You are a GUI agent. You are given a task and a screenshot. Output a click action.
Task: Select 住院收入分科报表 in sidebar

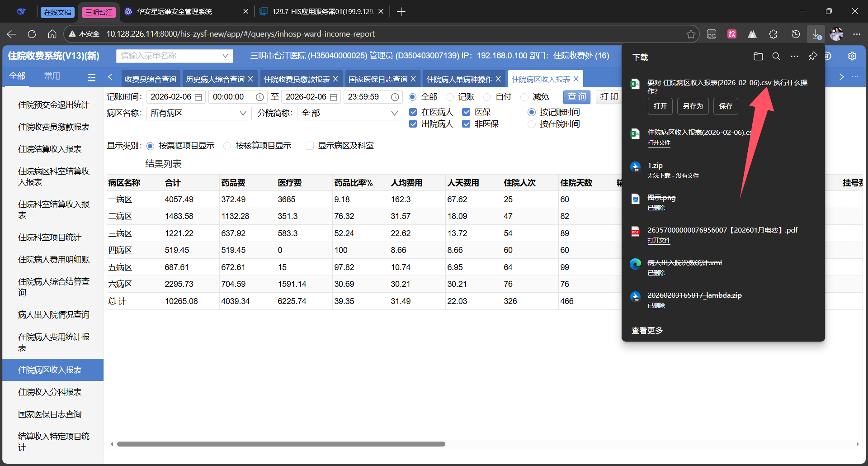pyautogui.click(x=50, y=392)
